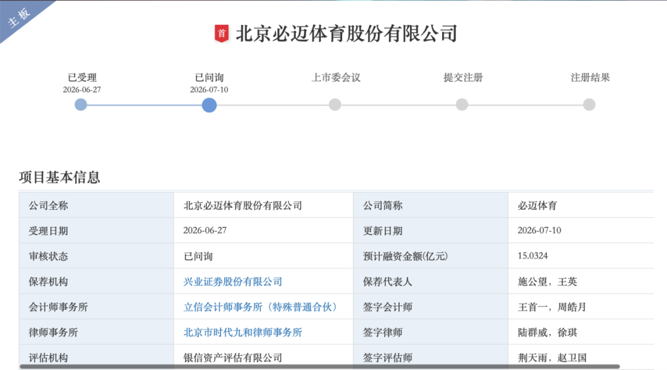This screenshot has height=370, width=667.
Task: Click the 提交注册 stage label
Action: 463,78
